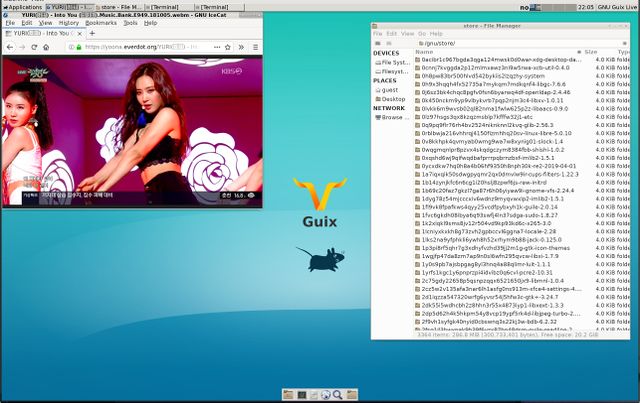
Task: Open IceCat Tools menu
Action: pyautogui.click(x=130, y=23)
